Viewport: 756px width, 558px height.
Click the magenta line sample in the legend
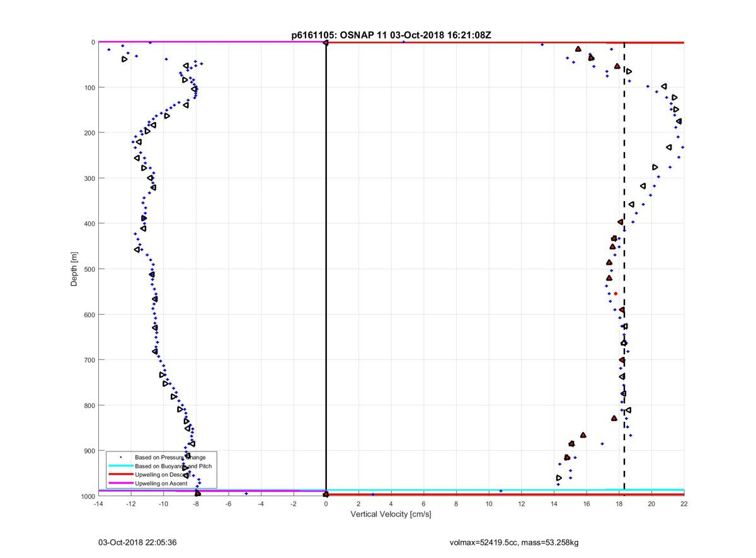(x=120, y=483)
